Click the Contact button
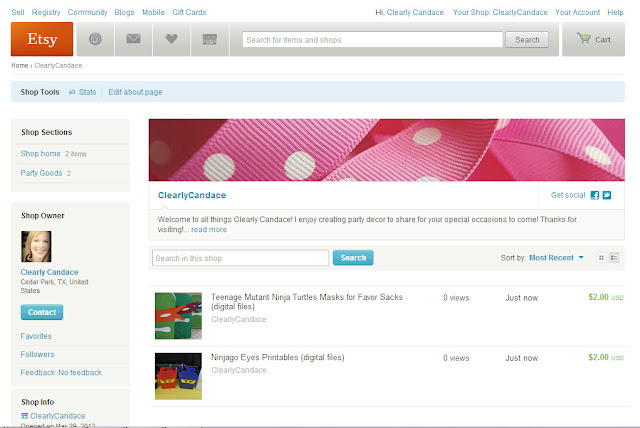 click(x=42, y=312)
